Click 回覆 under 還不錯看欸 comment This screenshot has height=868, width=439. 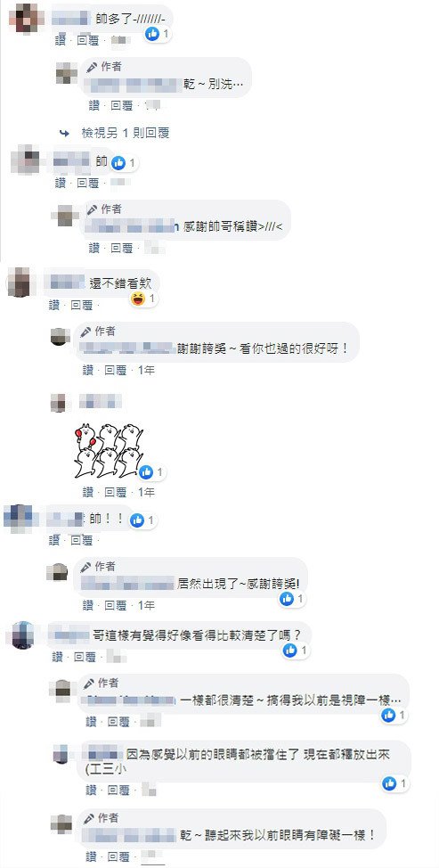click(81, 305)
